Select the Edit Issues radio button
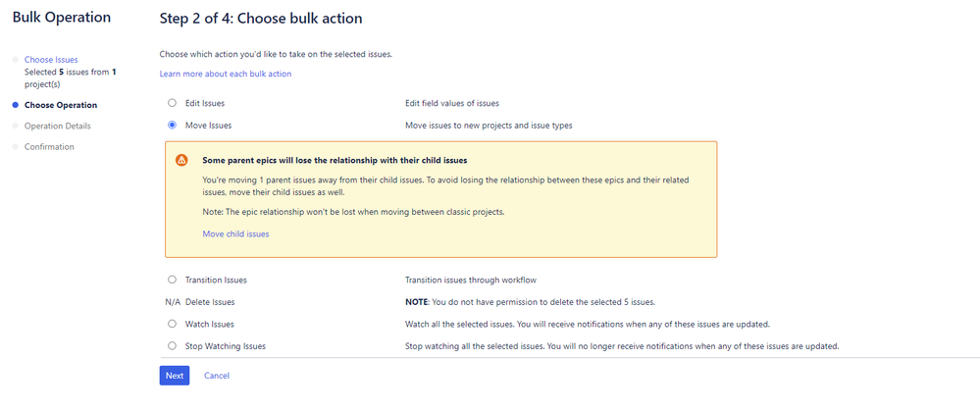This screenshot has height=411, width=980. [x=172, y=102]
